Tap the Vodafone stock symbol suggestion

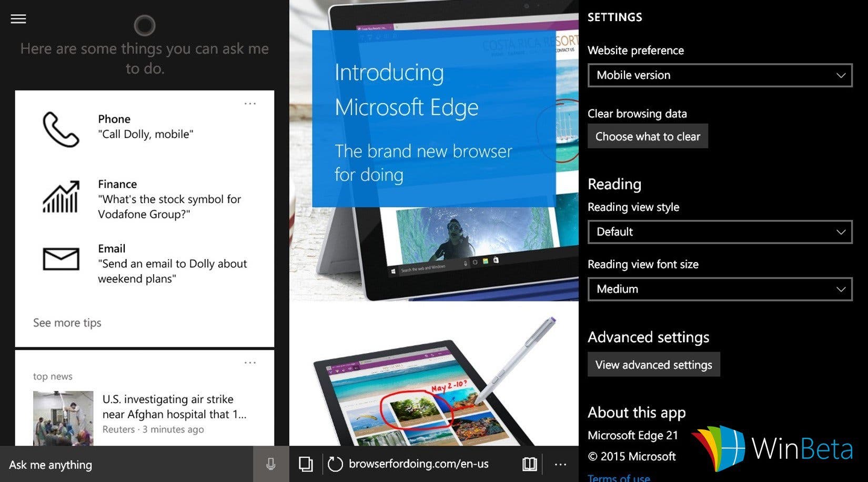[x=169, y=207]
